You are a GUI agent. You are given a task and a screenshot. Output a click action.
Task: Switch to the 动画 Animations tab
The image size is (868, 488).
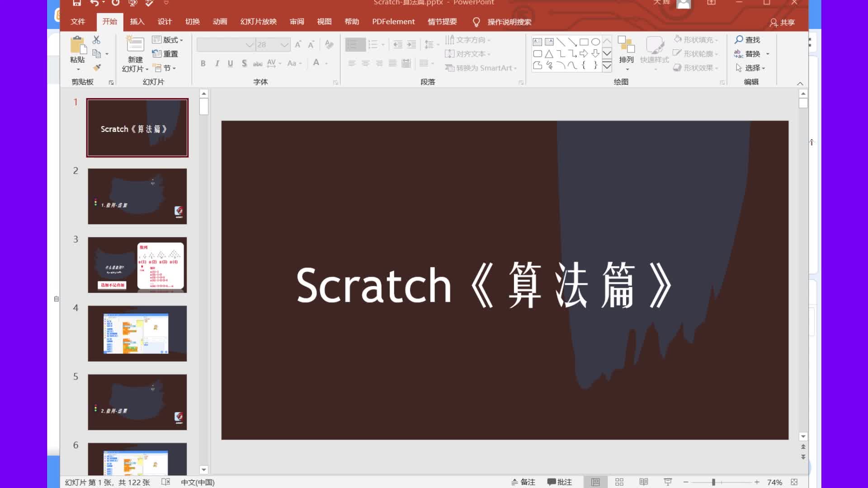coord(220,22)
